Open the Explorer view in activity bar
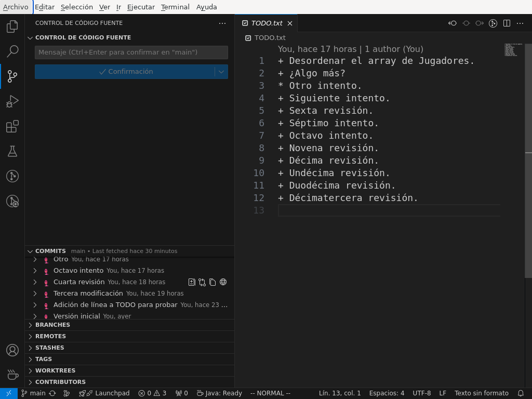This screenshot has height=399, width=532. (12, 26)
